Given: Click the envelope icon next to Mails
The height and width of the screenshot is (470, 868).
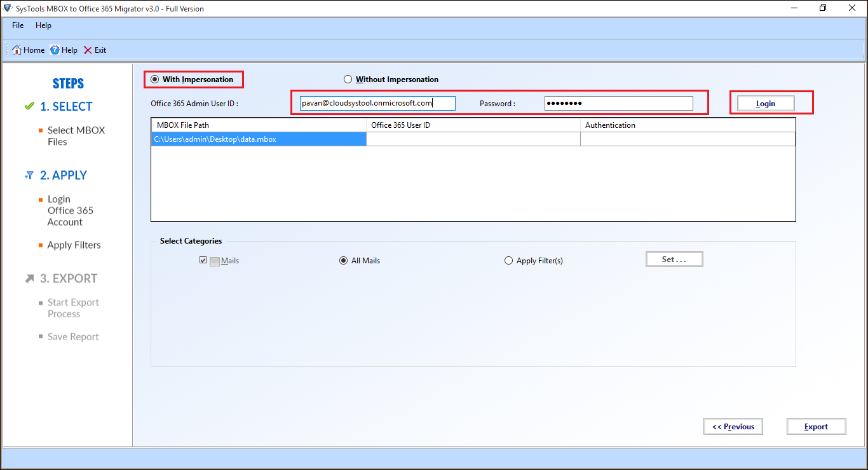Looking at the screenshot, I should (215, 261).
